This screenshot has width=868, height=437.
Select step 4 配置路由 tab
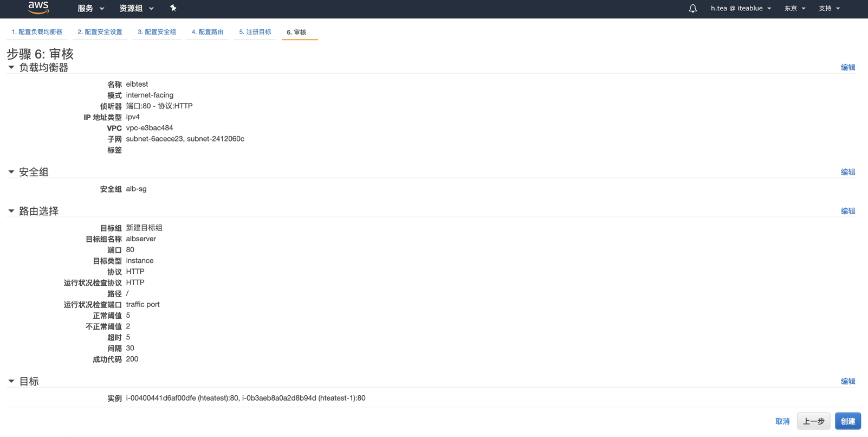207,32
